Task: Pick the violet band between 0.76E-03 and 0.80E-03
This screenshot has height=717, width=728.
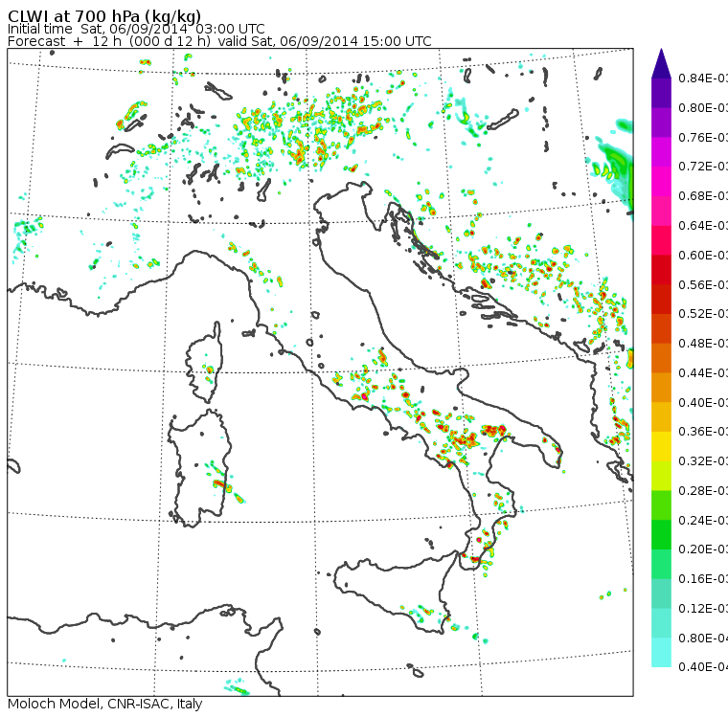Action: pos(661,123)
